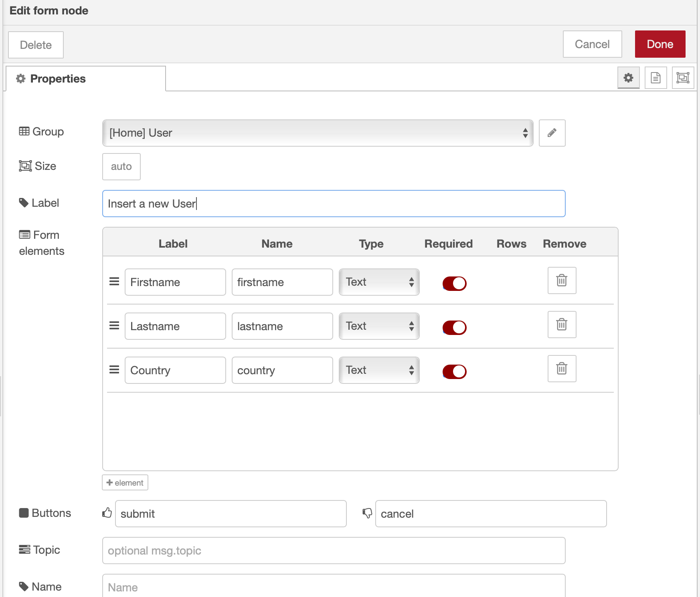This screenshot has width=700, height=597.
Task: Click the Delete button
Action: tap(36, 45)
